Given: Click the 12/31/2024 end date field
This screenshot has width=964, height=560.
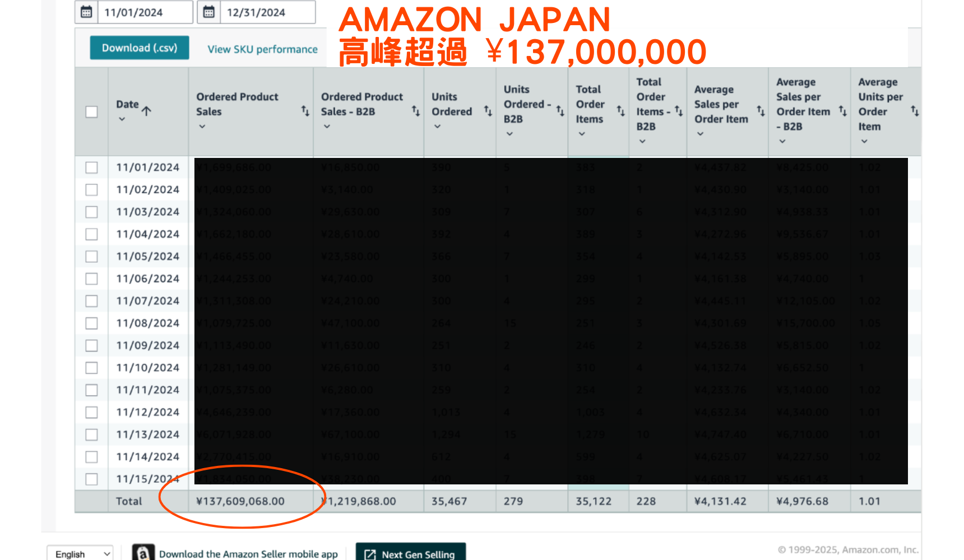Looking at the screenshot, I should click(267, 12).
